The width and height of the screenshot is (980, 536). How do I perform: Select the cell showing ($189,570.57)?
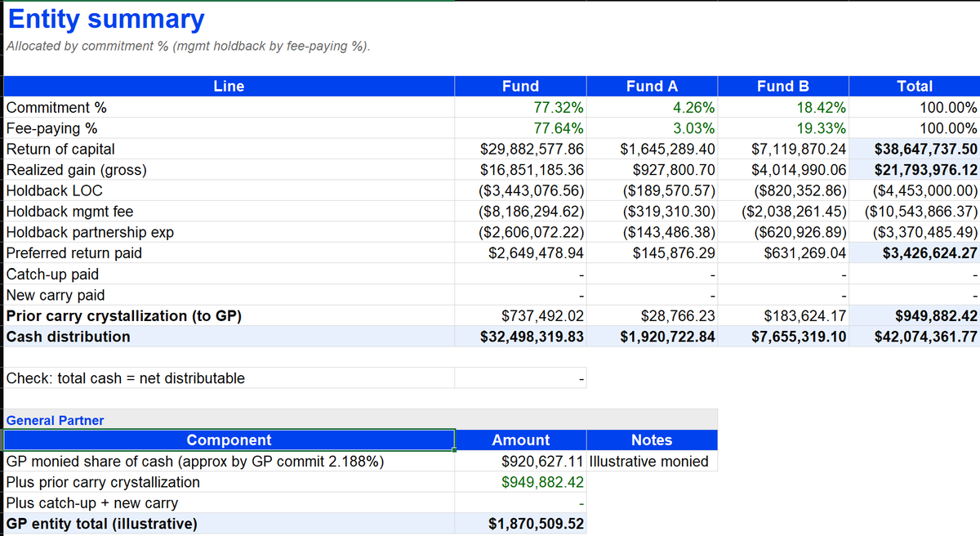coord(652,191)
